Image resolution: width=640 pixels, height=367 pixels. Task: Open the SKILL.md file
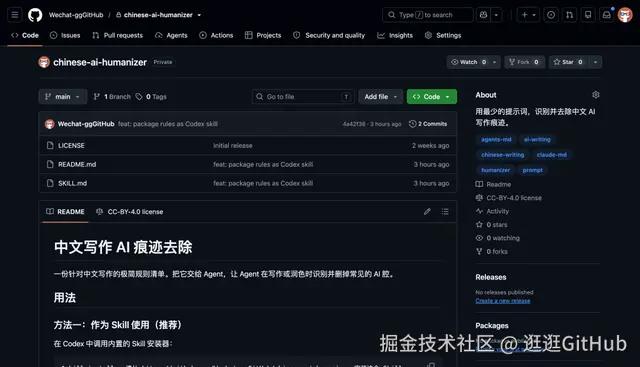coord(72,183)
